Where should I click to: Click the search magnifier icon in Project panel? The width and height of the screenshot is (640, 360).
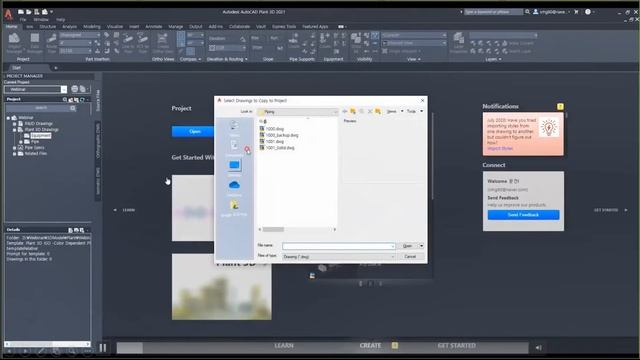[73, 108]
